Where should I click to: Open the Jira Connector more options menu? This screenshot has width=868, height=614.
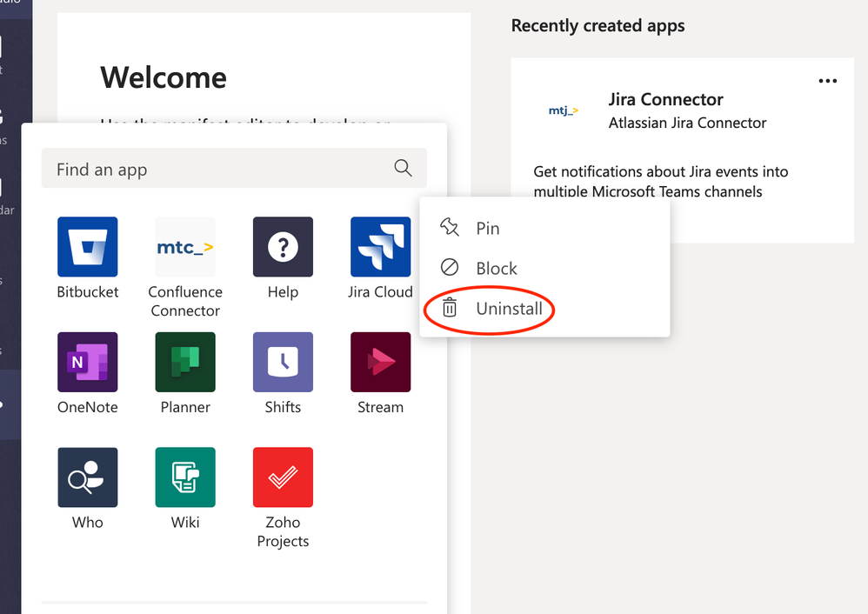[828, 82]
